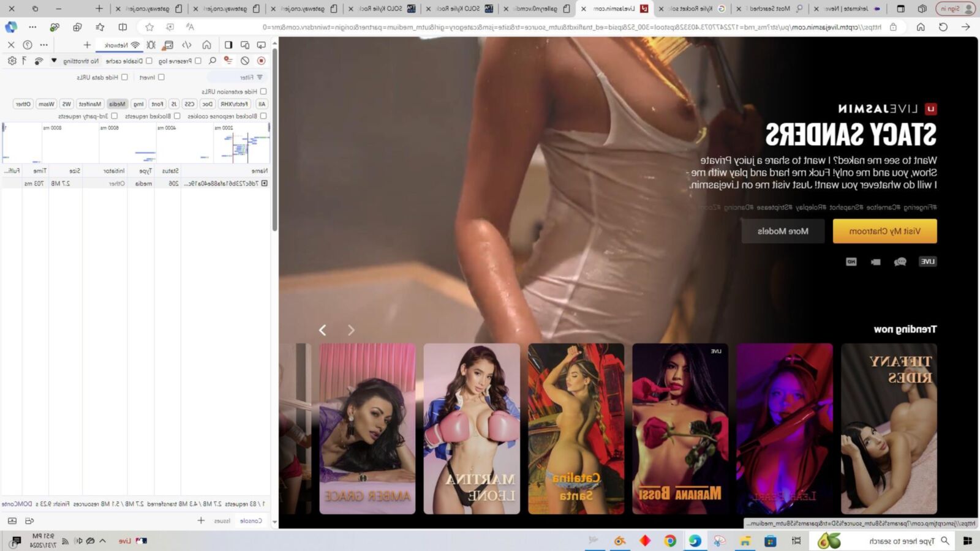Image resolution: width=980 pixels, height=551 pixels.
Task: Open a new browser tab
Action: (x=99, y=9)
